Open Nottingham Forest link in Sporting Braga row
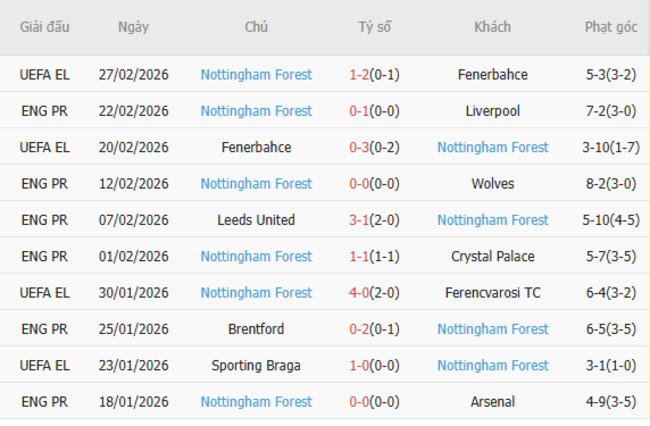 coord(492,366)
